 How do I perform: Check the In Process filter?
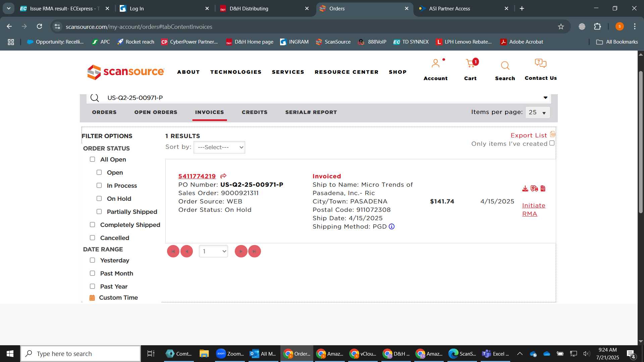click(x=99, y=186)
